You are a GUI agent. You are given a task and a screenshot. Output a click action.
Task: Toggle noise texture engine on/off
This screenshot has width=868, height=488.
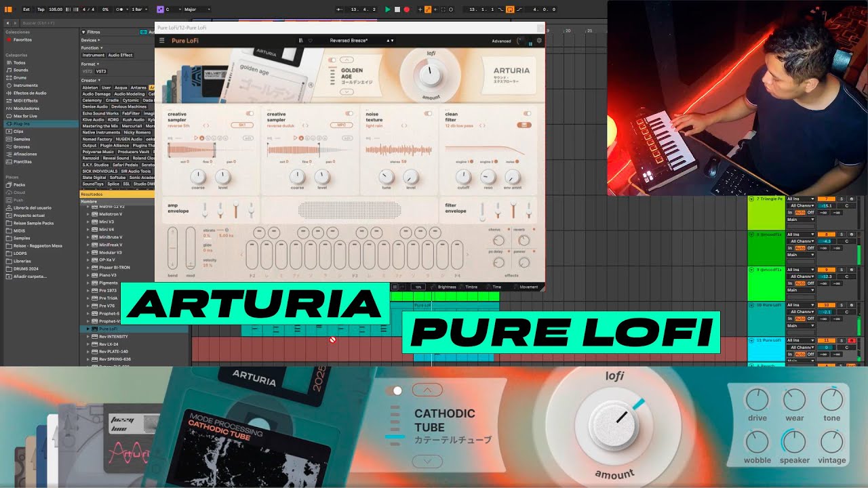point(428,114)
